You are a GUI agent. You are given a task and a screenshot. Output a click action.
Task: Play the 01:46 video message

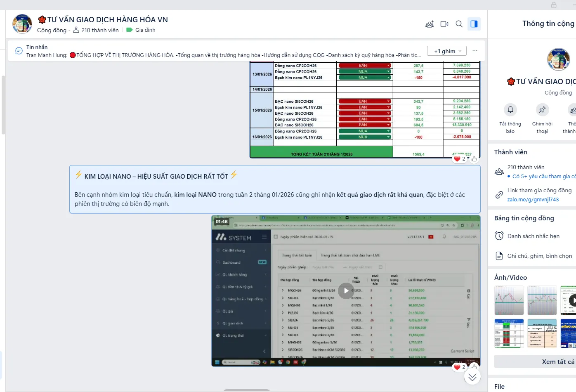[346, 290]
